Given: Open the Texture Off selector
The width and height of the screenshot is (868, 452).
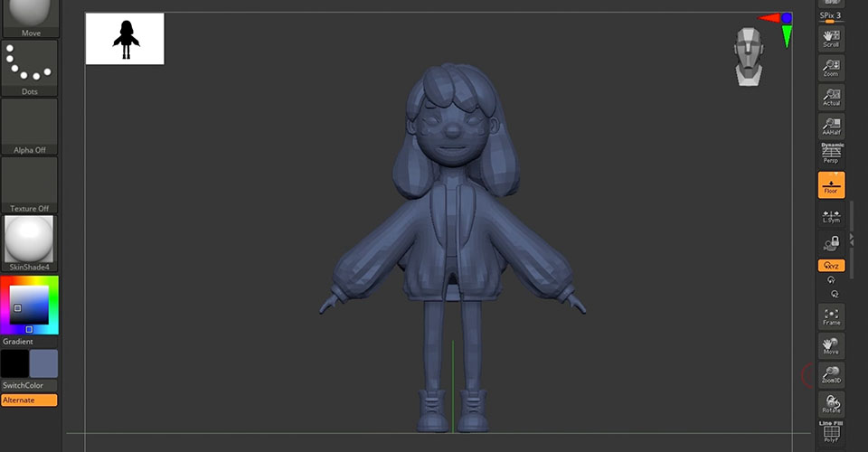Looking at the screenshot, I should (30, 184).
